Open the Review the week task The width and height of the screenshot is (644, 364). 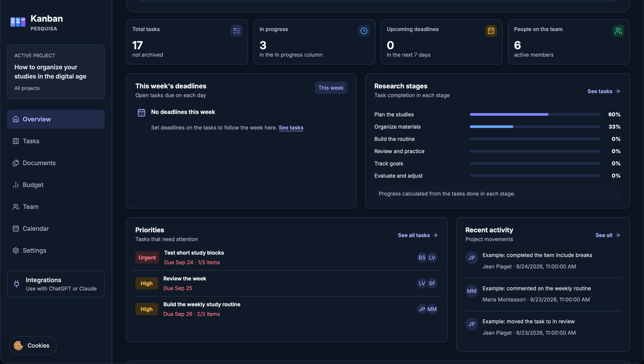(x=287, y=283)
